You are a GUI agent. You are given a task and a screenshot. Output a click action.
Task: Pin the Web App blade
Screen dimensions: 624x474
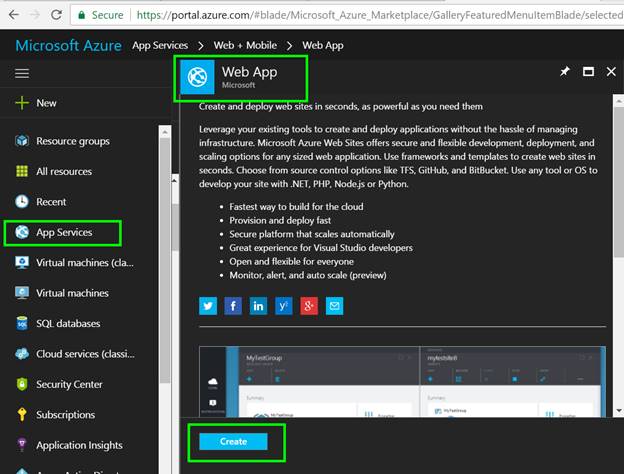coord(565,72)
